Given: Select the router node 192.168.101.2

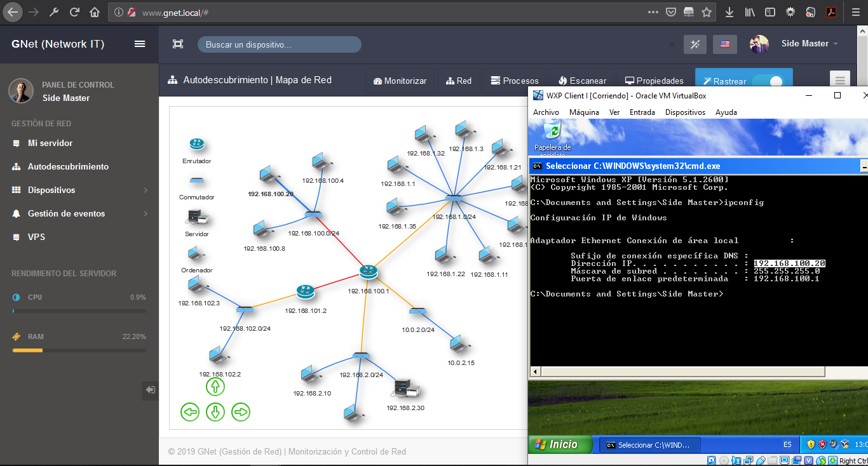Looking at the screenshot, I should [306, 292].
